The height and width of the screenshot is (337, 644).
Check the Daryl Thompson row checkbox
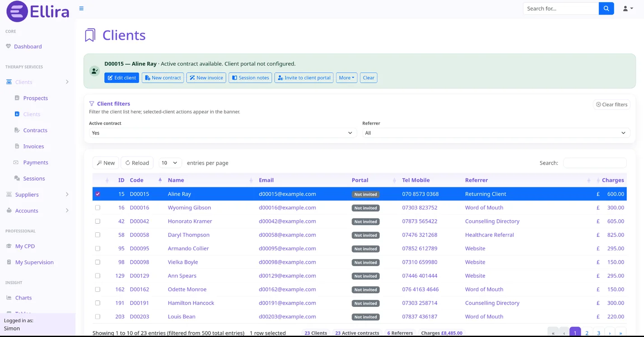pos(98,235)
